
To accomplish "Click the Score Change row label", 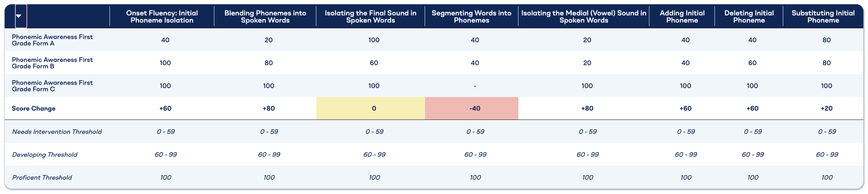I will point(34,108).
